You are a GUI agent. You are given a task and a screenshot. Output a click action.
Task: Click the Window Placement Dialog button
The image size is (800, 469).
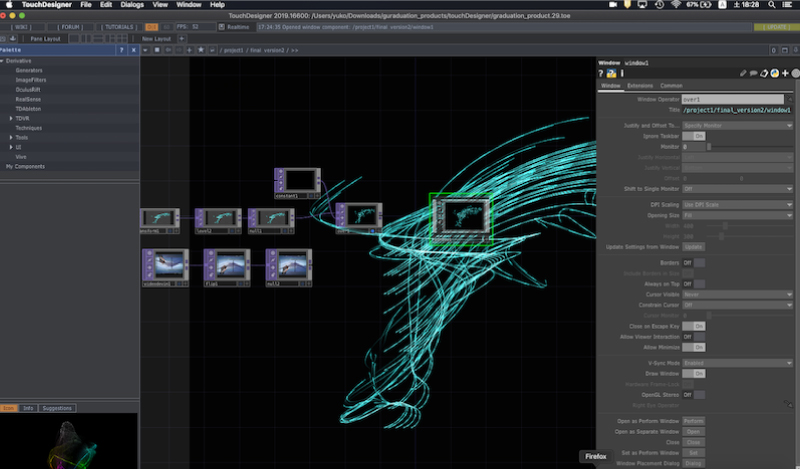693,463
